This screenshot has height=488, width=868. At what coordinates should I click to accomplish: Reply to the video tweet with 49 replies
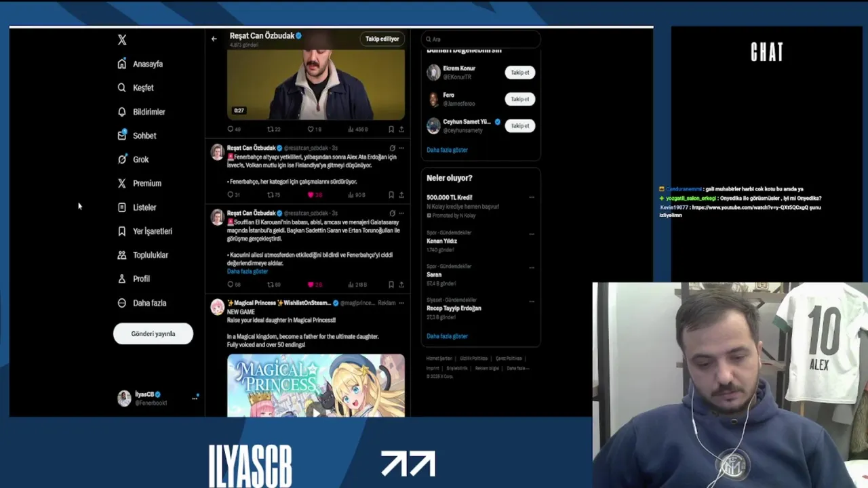[231, 129]
